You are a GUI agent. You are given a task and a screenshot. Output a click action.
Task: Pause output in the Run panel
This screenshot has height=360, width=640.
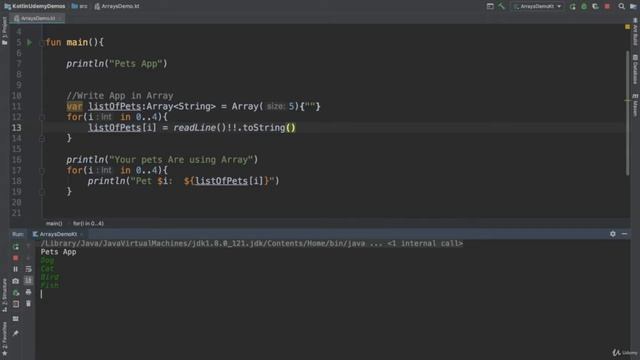coord(16,269)
